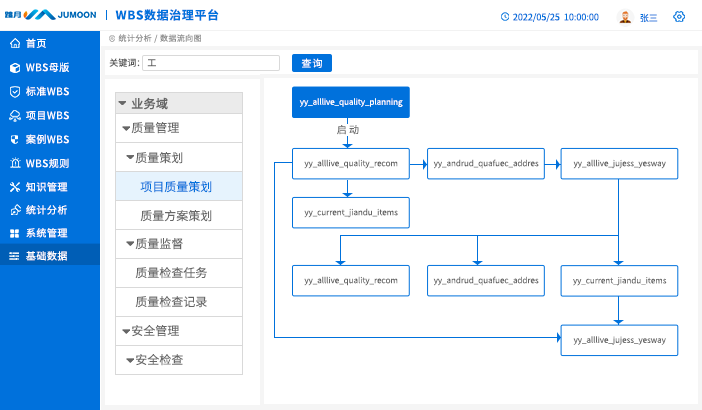Click the icon beside WBS规则

[x=15, y=163]
